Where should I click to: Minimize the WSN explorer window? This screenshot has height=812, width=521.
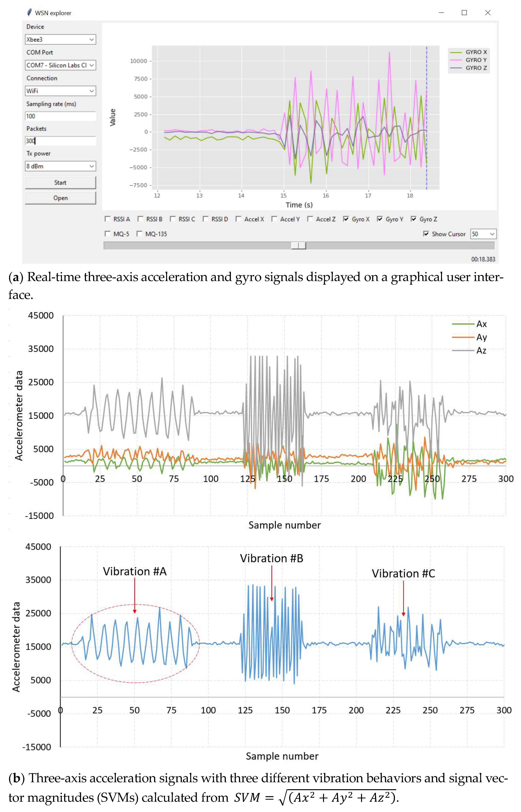coord(441,13)
